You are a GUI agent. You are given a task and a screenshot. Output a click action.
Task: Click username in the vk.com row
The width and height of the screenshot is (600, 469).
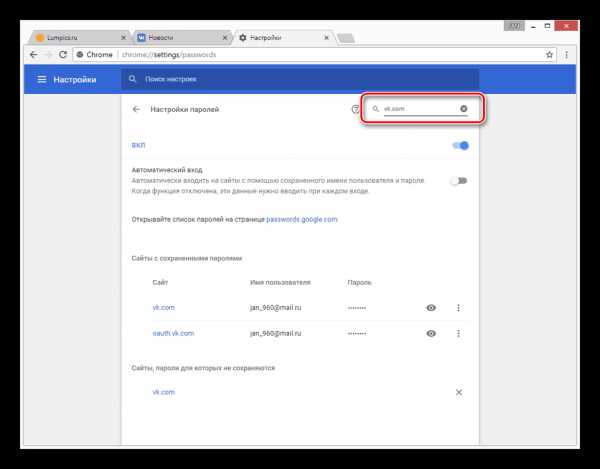point(276,308)
